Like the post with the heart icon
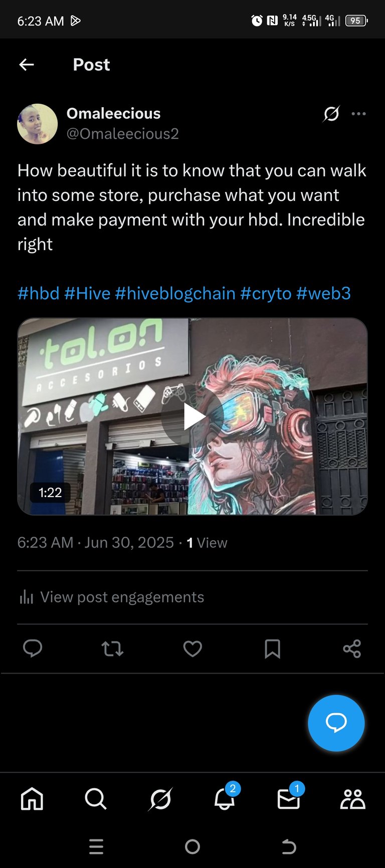This screenshot has width=385, height=868. [192, 649]
